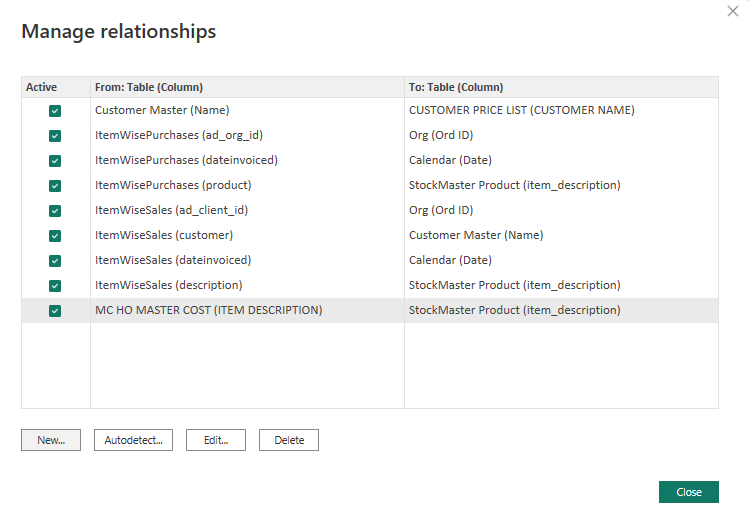Click the New... button

tap(51, 440)
